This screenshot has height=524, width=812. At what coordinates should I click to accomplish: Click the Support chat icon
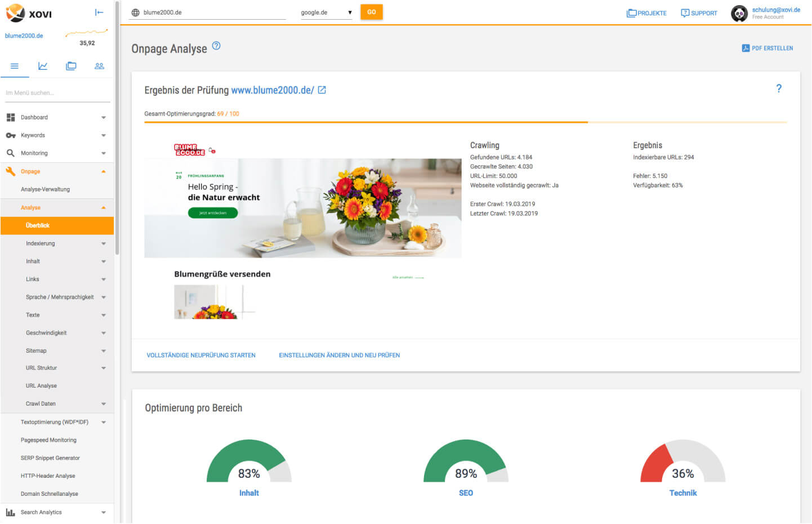pyautogui.click(x=685, y=13)
